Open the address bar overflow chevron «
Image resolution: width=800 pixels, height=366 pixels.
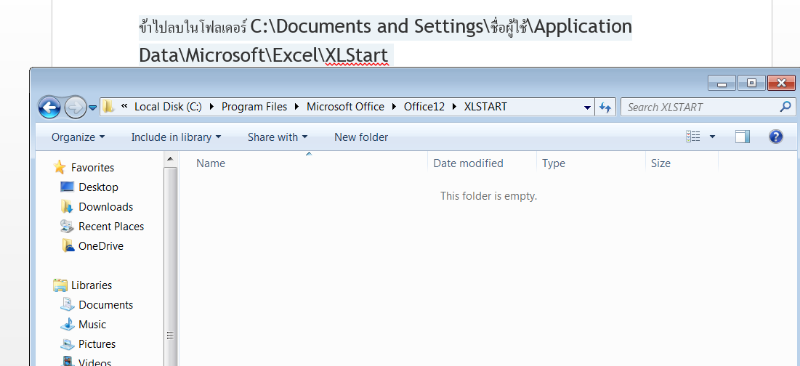click(124, 107)
